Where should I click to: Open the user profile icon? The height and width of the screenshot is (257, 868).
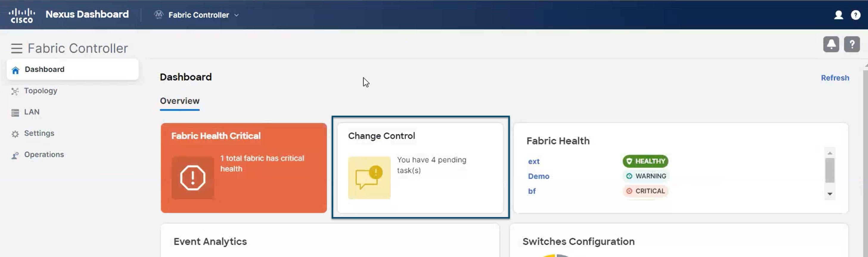point(838,15)
